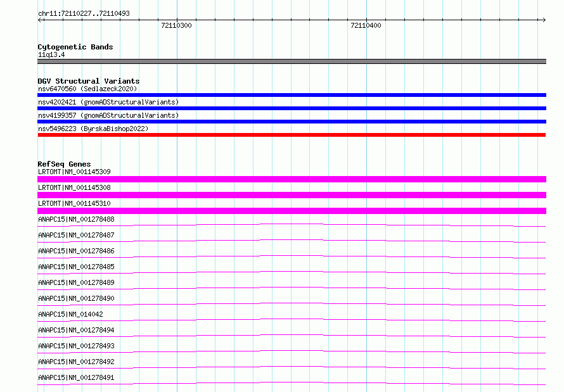The height and width of the screenshot is (392, 564).
Task: Open ANAPC15|NM_001278490 transcript label
Action: tap(76, 298)
